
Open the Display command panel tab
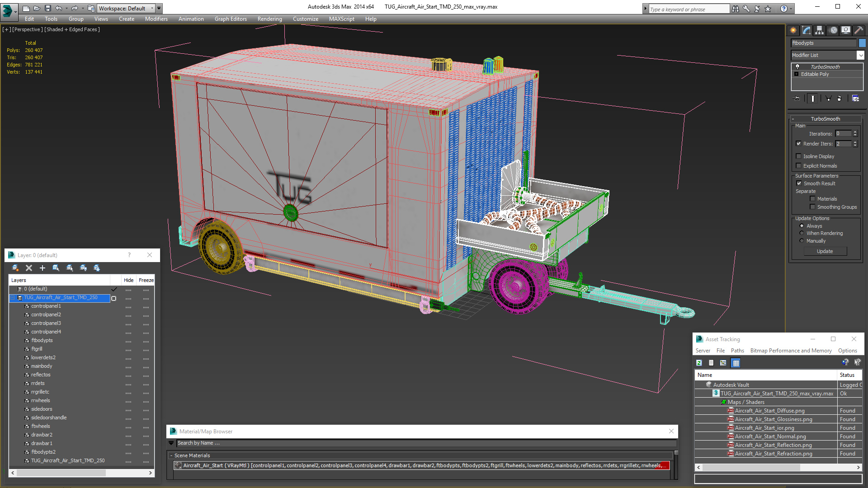[x=846, y=30]
